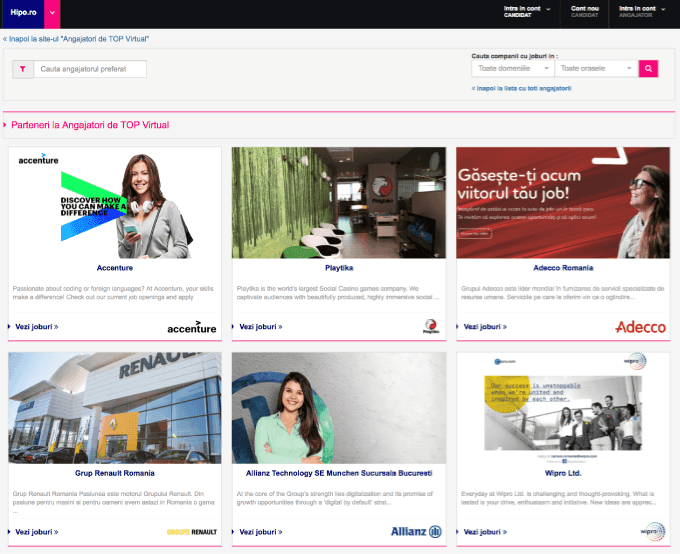Click Vezi joburi for Adecco Romania
Image resolution: width=680 pixels, height=554 pixels.
(485, 327)
